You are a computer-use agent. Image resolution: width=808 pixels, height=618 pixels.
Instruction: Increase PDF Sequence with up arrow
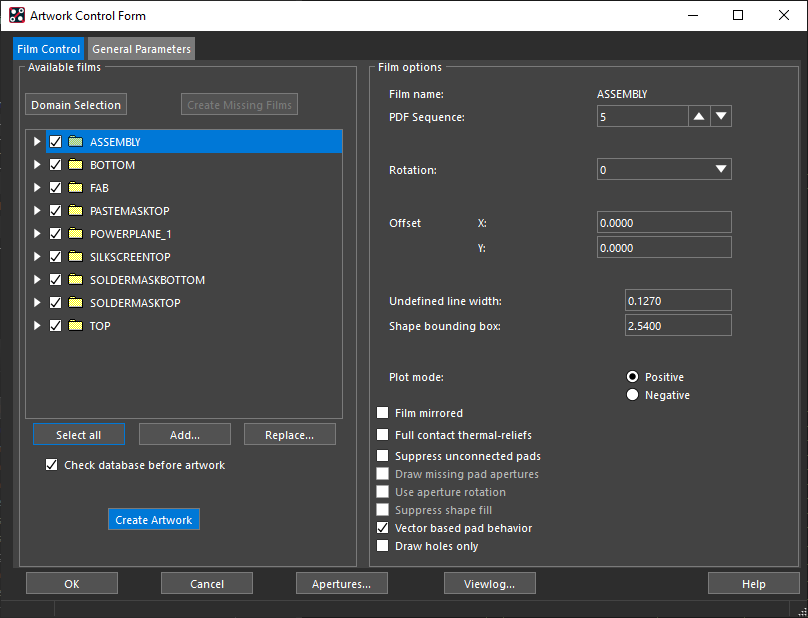coord(699,116)
